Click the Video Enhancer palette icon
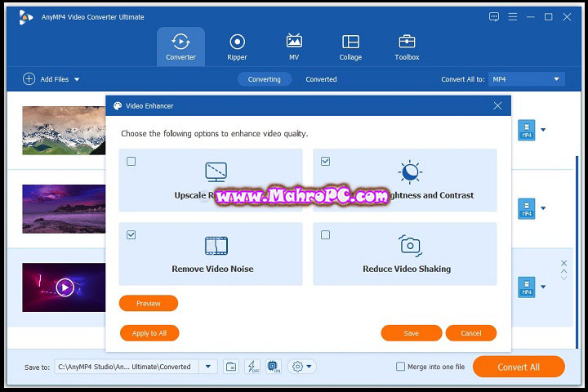This screenshot has height=392, width=588. [118, 106]
